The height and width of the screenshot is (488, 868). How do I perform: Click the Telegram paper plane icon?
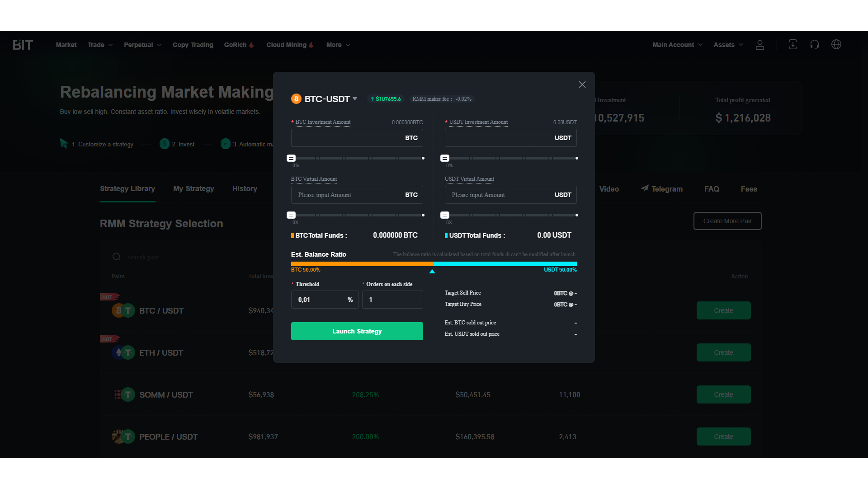click(645, 188)
